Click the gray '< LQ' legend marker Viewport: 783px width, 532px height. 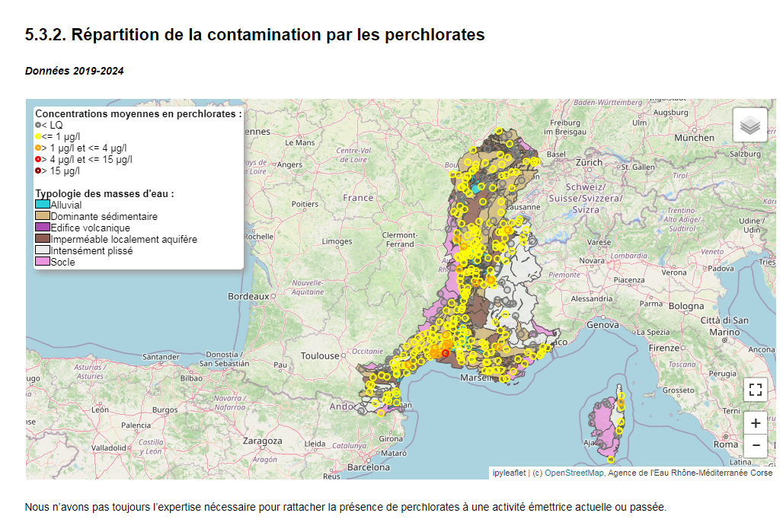[x=38, y=125]
